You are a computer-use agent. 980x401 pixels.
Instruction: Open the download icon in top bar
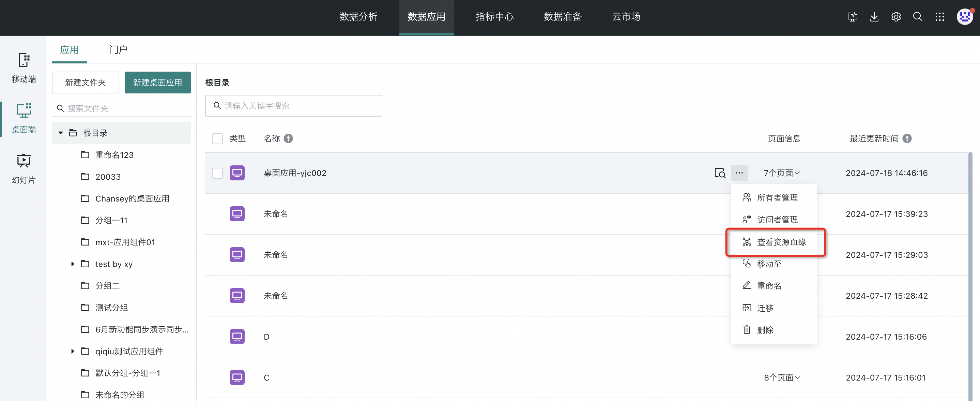click(x=874, y=17)
